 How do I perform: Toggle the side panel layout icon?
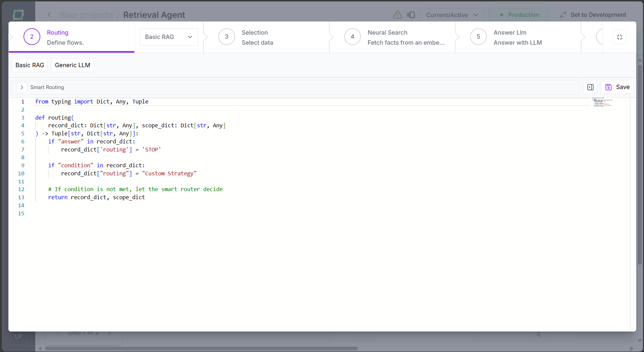pos(411,15)
